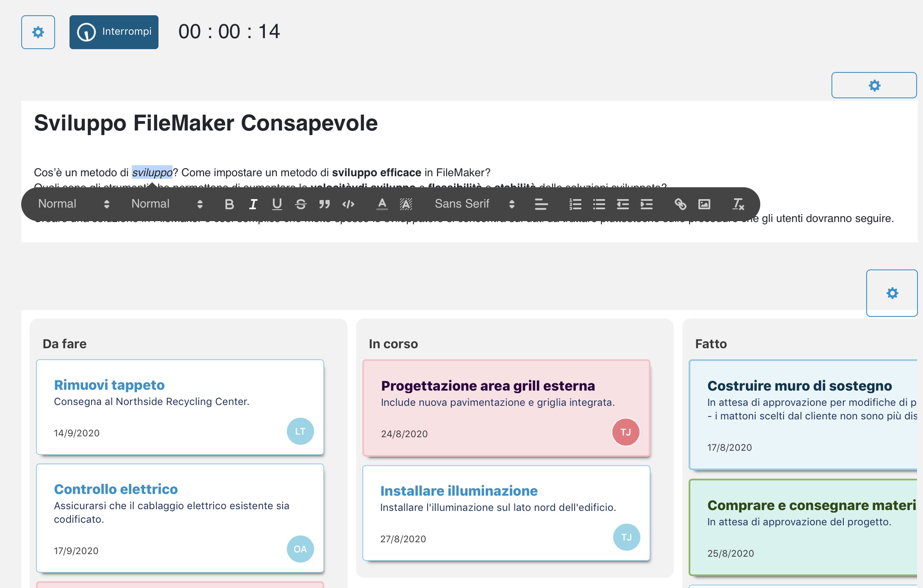Open the text size Normal dropdown

tap(167, 204)
